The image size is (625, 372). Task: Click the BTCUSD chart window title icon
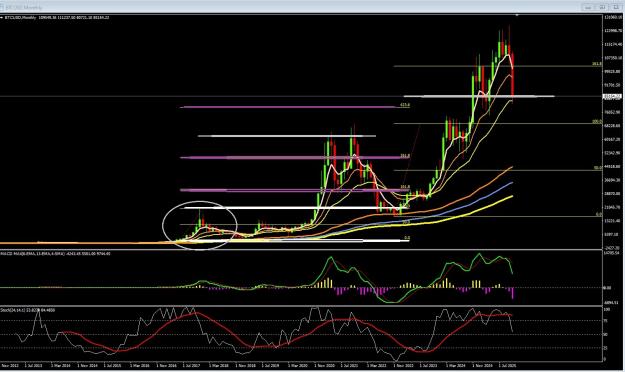click(x=2, y=7)
